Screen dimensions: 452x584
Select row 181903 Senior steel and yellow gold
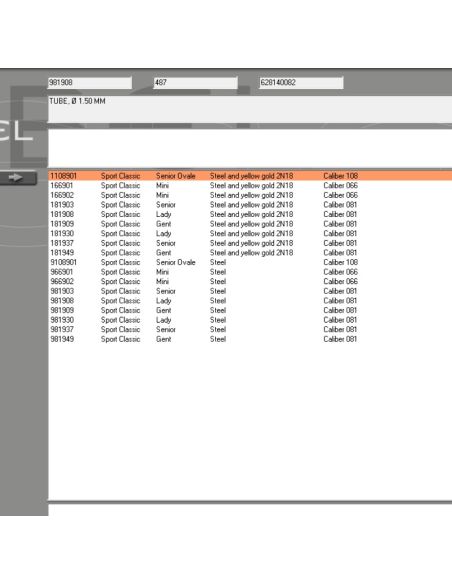pyautogui.click(x=250, y=205)
